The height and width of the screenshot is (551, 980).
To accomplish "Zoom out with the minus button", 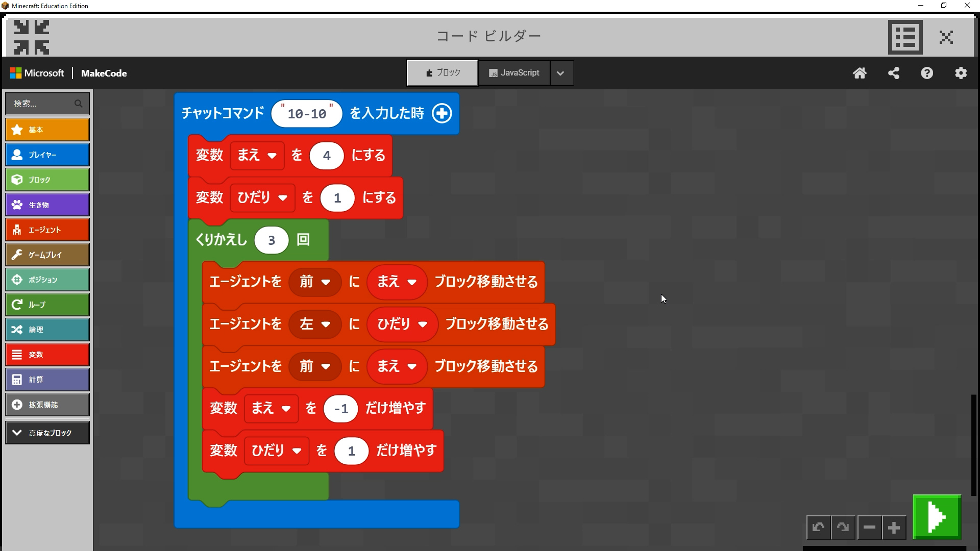I will 869,528.
